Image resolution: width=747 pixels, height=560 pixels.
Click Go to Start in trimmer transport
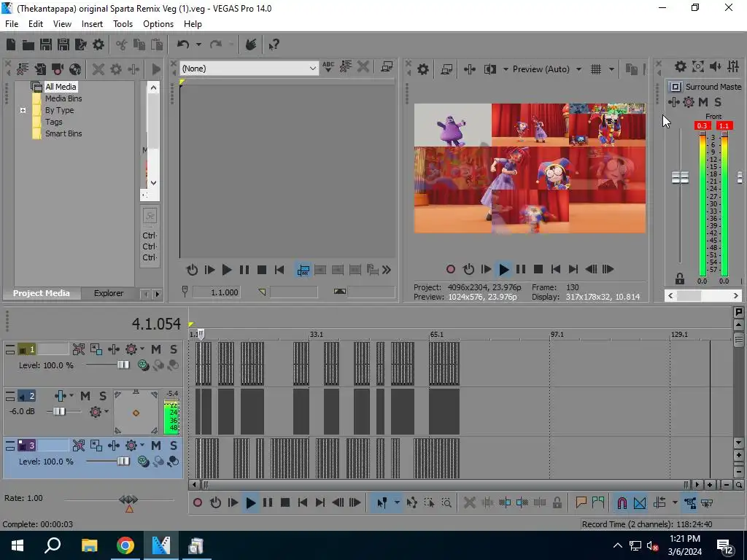point(279,270)
